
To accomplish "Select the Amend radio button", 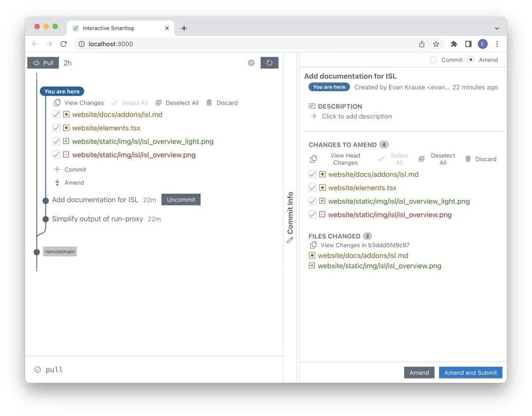I will click(470, 60).
